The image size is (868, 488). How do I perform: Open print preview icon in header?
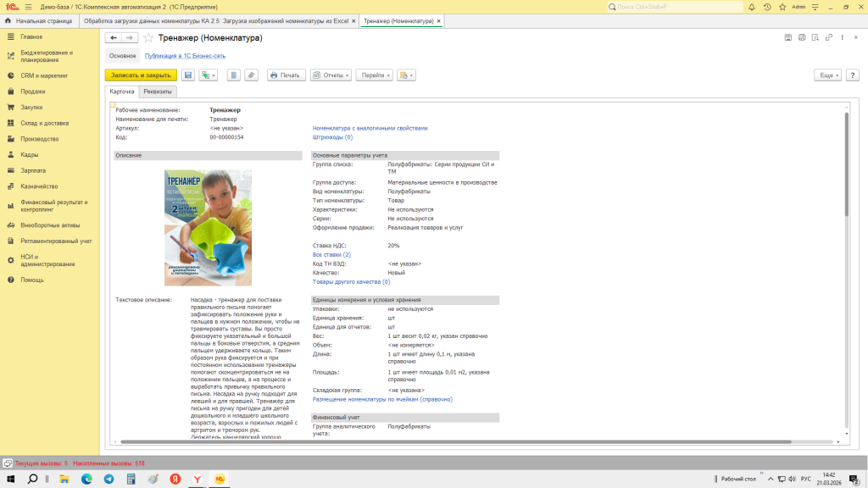(815, 37)
